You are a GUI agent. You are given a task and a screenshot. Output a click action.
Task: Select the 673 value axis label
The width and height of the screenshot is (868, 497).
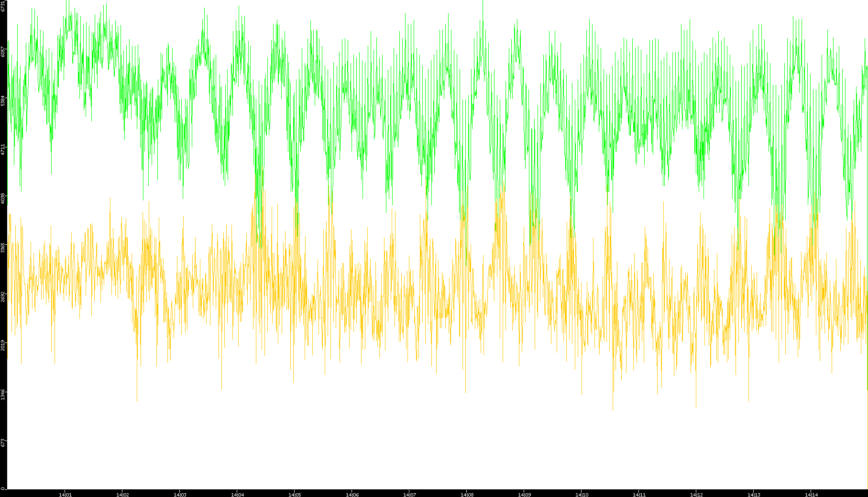tap(3, 442)
